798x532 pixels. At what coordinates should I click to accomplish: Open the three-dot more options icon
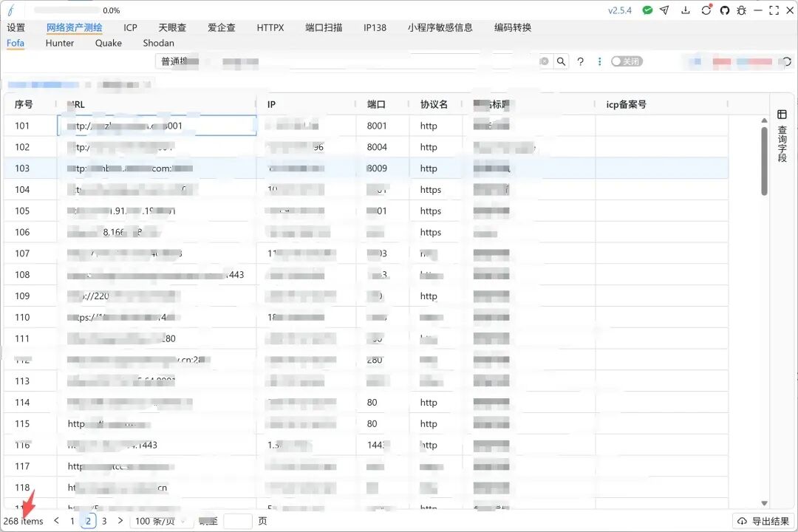[599, 61]
